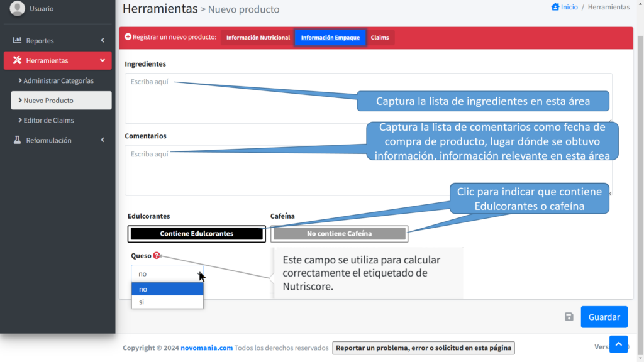Click the user avatar icon

17,8
